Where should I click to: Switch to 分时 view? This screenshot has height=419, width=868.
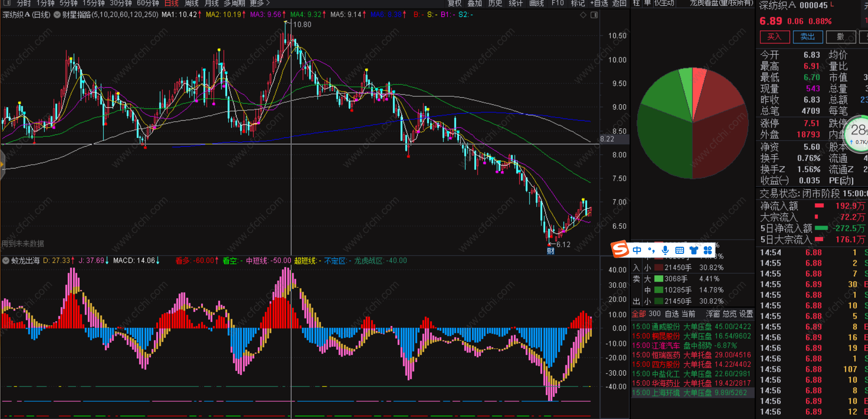point(24,3)
